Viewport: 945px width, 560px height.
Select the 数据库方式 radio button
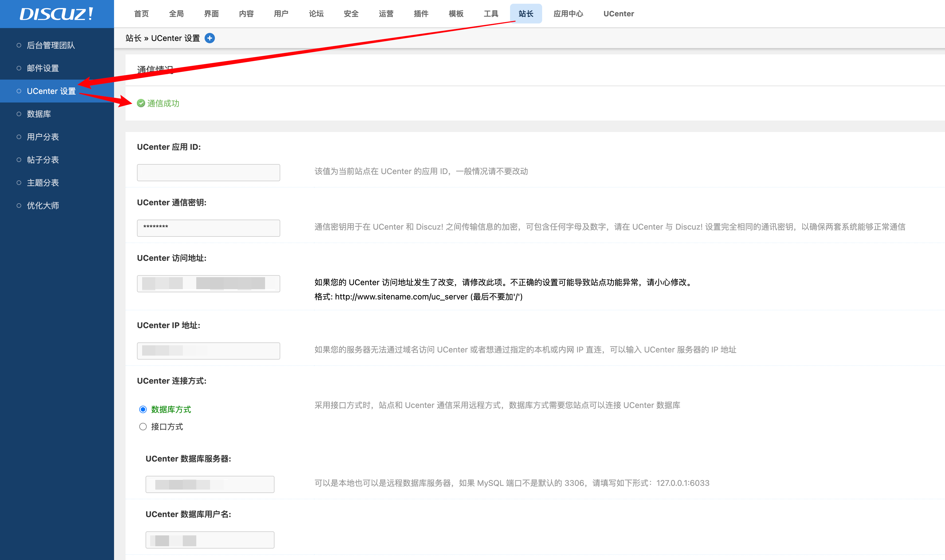pyautogui.click(x=143, y=409)
